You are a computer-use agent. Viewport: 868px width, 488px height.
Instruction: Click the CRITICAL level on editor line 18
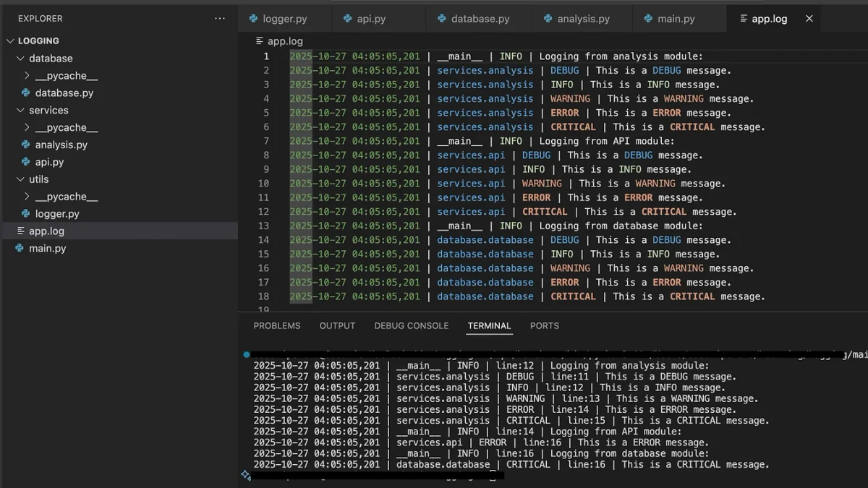tap(573, 296)
